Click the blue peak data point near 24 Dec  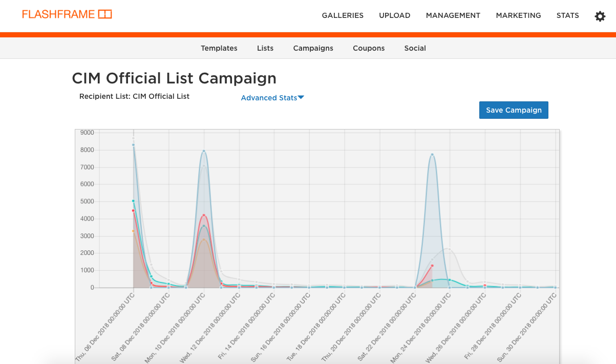tap(432, 154)
